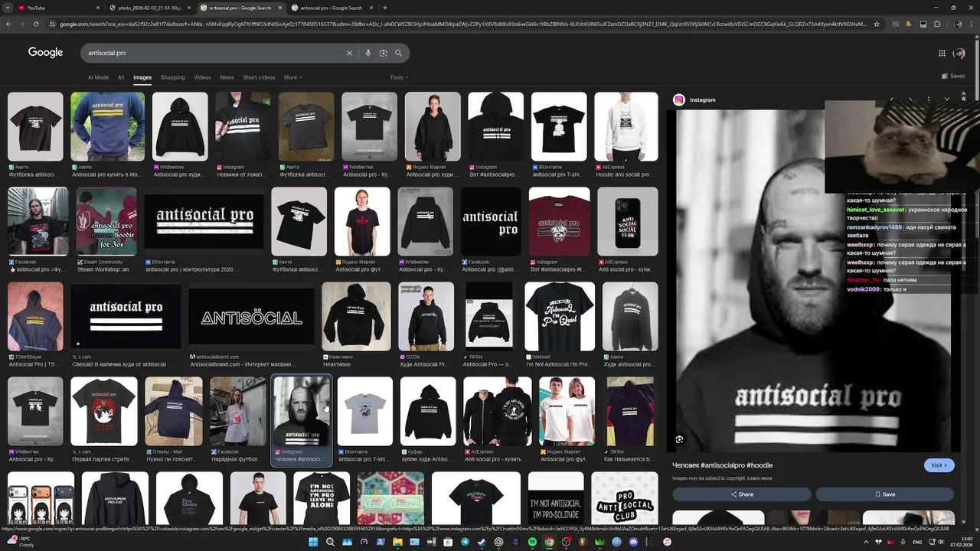Expand the More search categories dropdown
This screenshot has width=980, height=551.
click(x=292, y=77)
